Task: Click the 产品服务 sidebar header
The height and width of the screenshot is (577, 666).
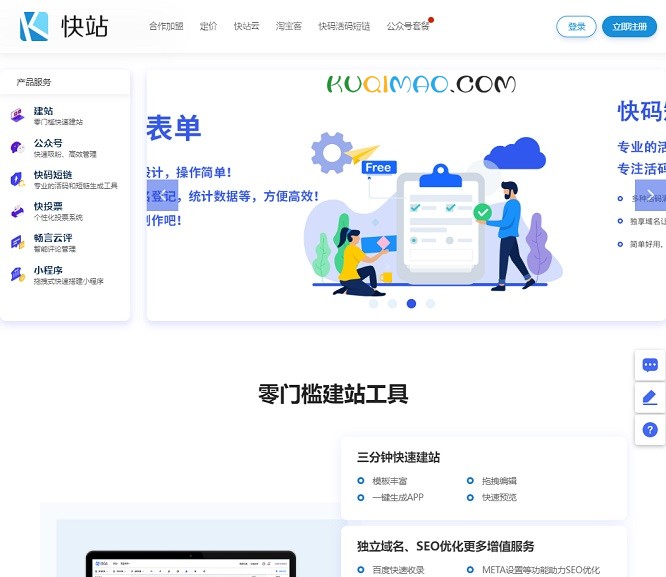Action: pyautogui.click(x=34, y=82)
